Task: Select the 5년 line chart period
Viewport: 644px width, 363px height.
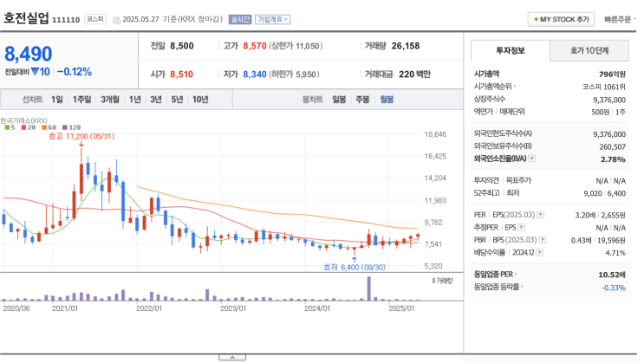Action: [x=177, y=100]
